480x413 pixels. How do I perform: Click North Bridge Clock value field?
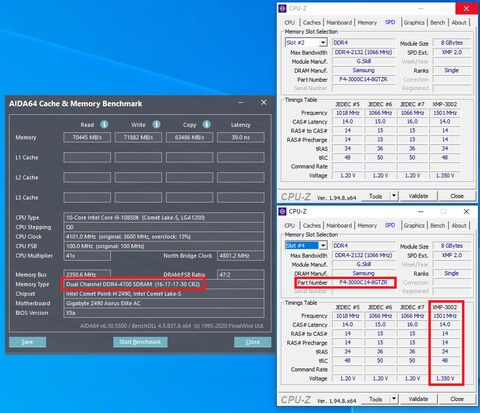coord(241,256)
